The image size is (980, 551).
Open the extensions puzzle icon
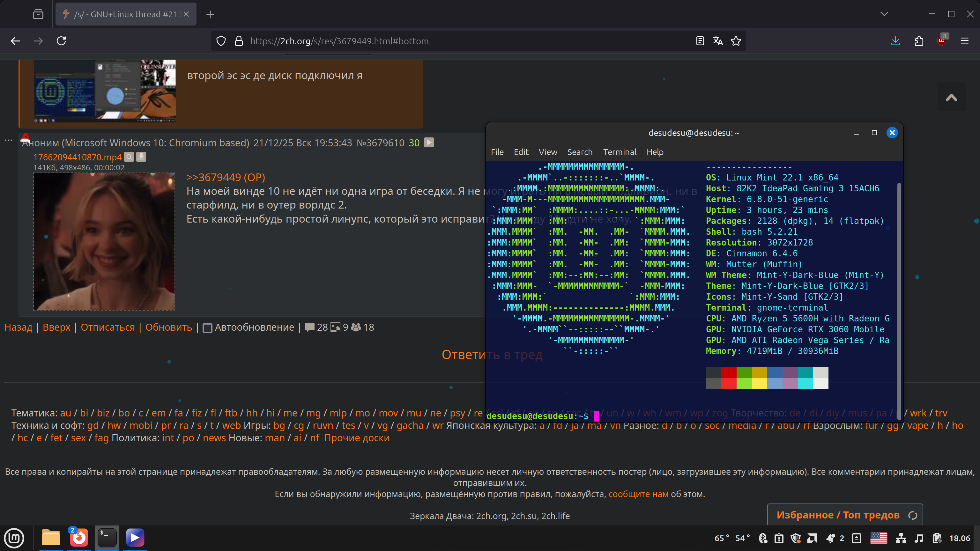[919, 41]
